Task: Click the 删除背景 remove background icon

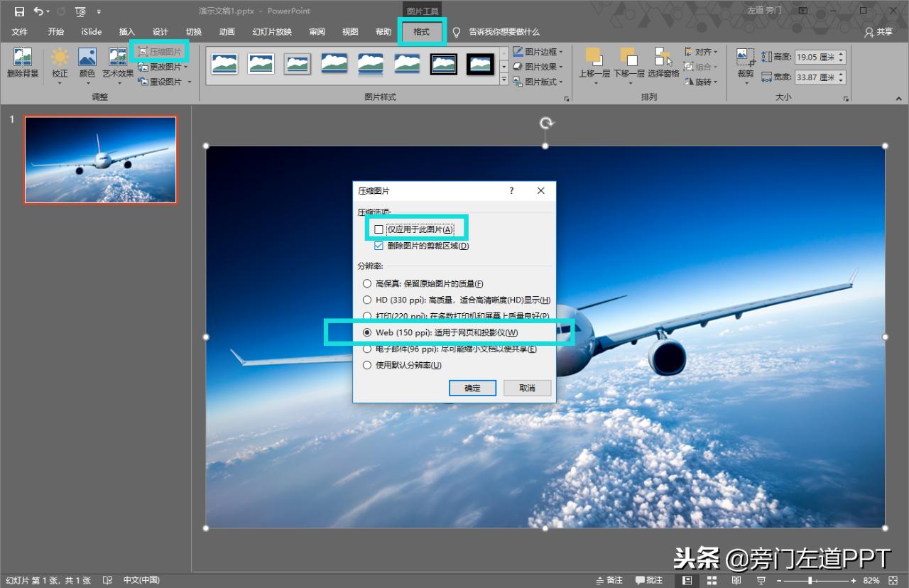Action: (23, 58)
